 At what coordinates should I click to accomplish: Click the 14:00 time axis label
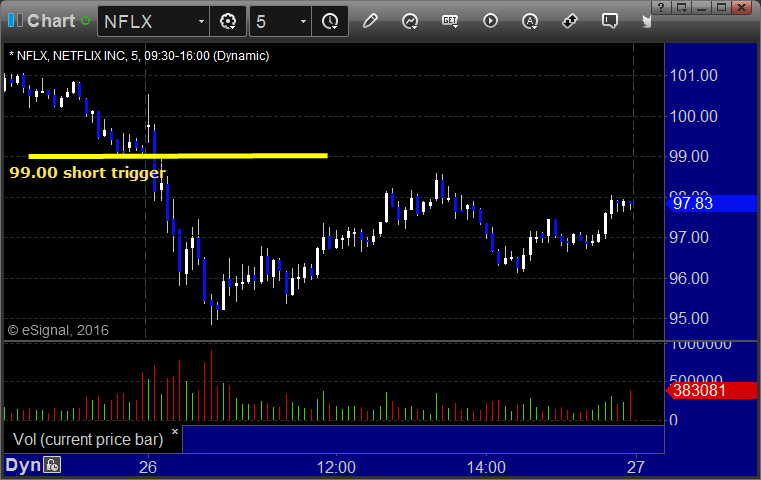[x=486, y=467]
